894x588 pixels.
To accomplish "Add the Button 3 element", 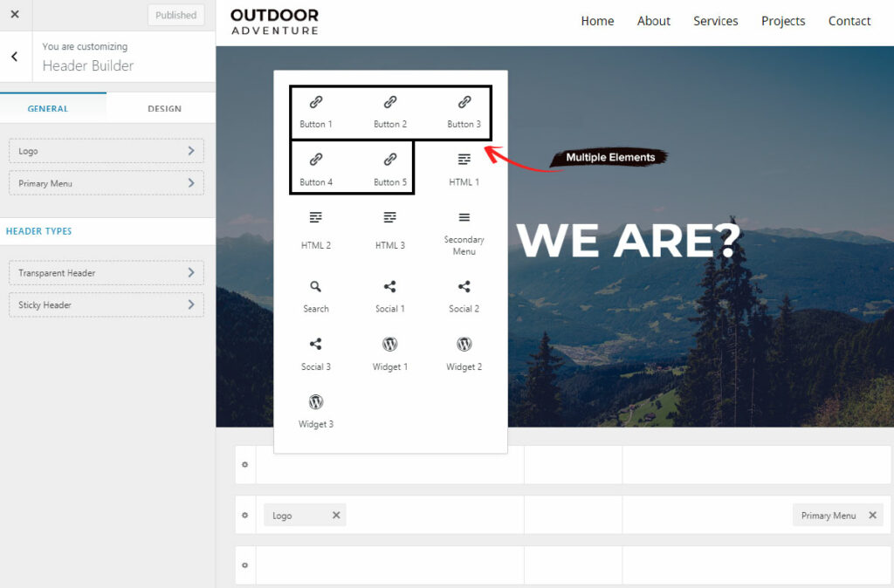I will tap(464, 112).
